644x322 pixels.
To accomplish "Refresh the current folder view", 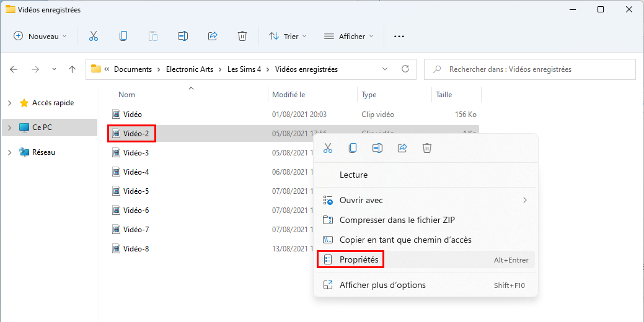I will click(405, 69).
